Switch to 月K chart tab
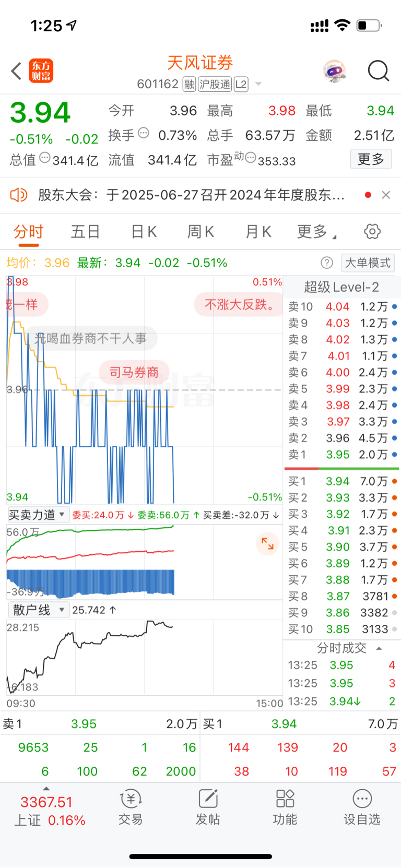The height and width of the screenshot is (868, 401). [258, 231]
